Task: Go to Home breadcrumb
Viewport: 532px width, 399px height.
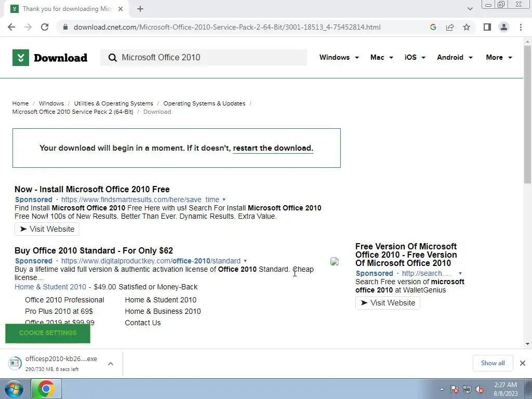Action: click(20, 103)
